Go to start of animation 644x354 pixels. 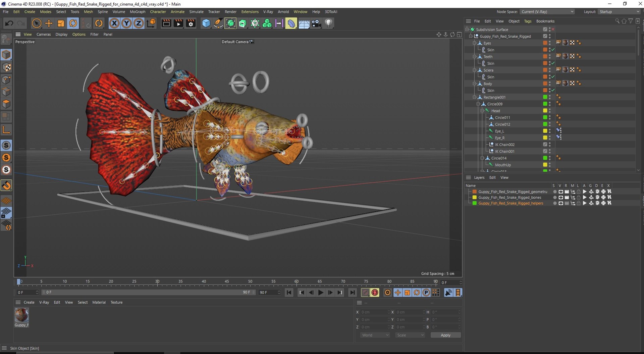tap(289, 293)
